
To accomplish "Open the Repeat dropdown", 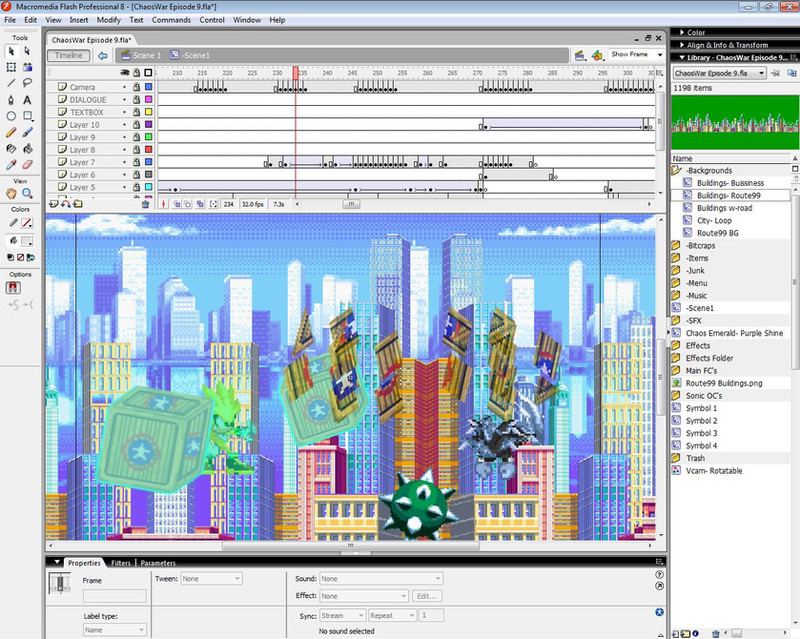I will (392, 616).
